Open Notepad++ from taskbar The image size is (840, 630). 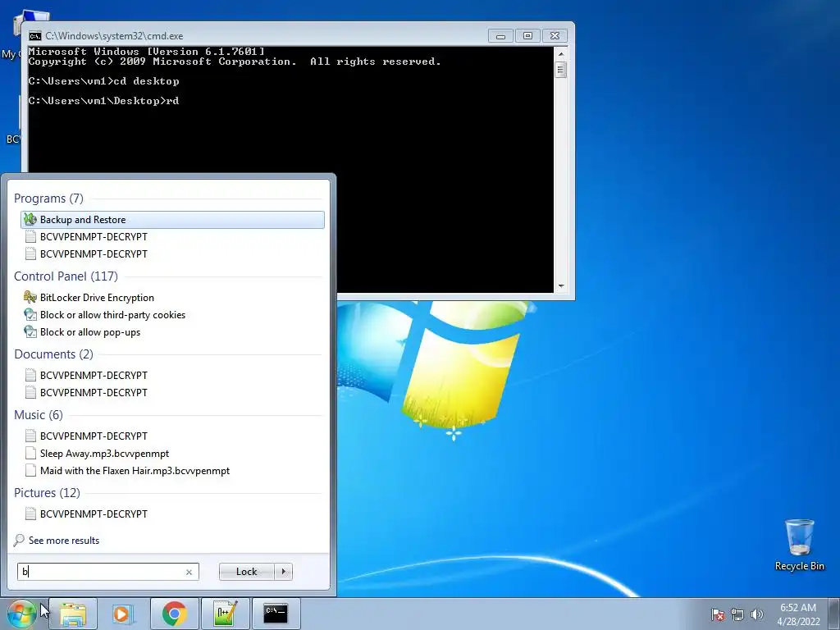(x=225, y=614)
